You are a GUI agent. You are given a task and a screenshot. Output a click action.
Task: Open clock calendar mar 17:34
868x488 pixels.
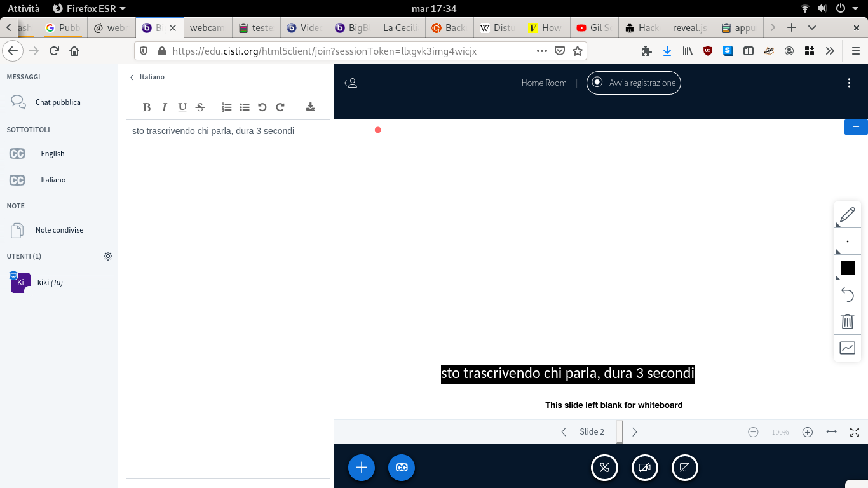(x=434, y=8)
